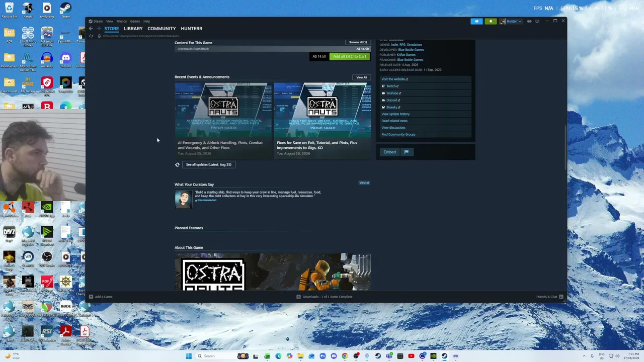Open Find Community Groups link
The image size is (644, 362).
click(x=398, y=134)
